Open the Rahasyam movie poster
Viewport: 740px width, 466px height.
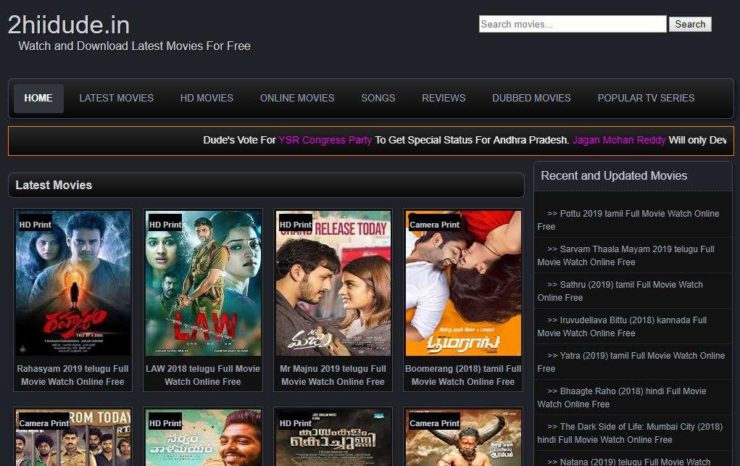point(73,283)
